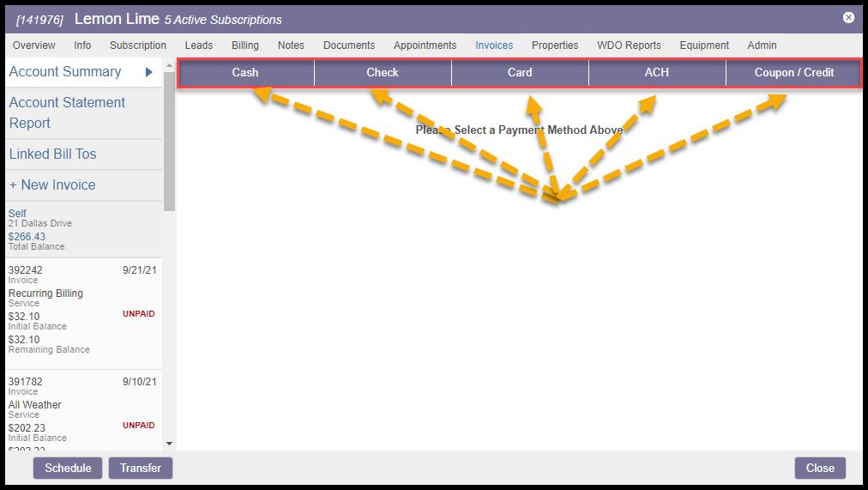
Task: Click sidebar scrollbar down arrow
Action: (x=169, y=443)
